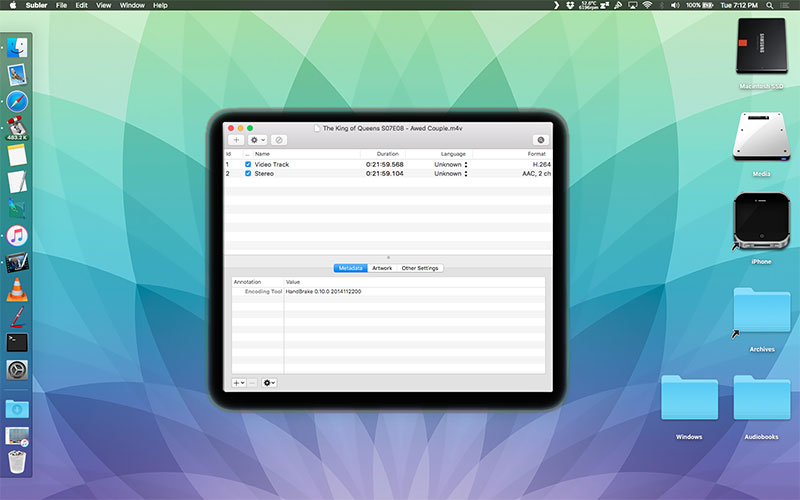Open System Preferences gear in dock
The width and height of the screenshot is (800, 500).
(17, 370)
